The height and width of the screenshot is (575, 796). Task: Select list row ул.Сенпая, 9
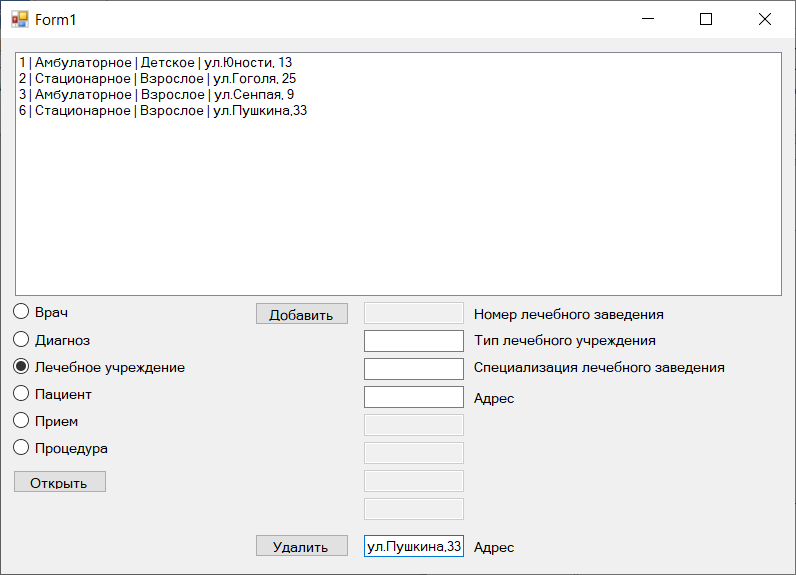398,94
